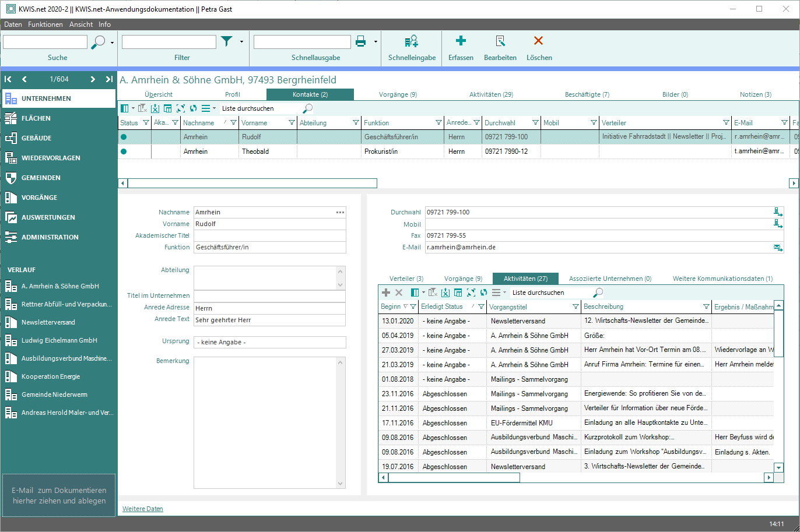Open Ludwig Eichelmann GmbH from Verlauf
The width and height of the screenshot is (800, 532).
58,340
